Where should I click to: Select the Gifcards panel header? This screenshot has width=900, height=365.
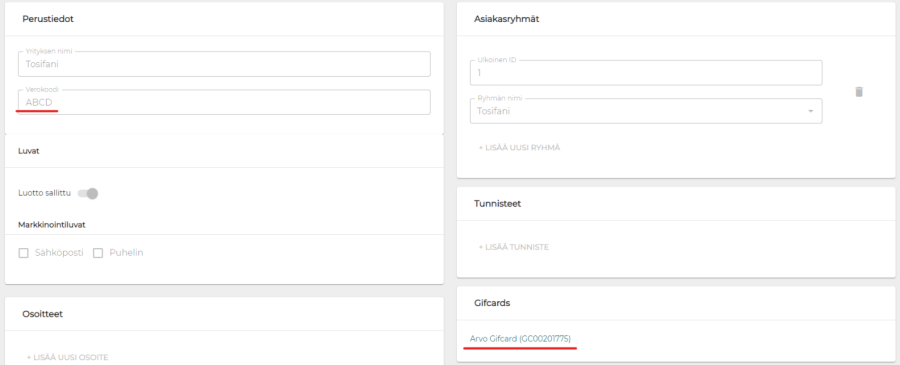[x=492, y=303]
